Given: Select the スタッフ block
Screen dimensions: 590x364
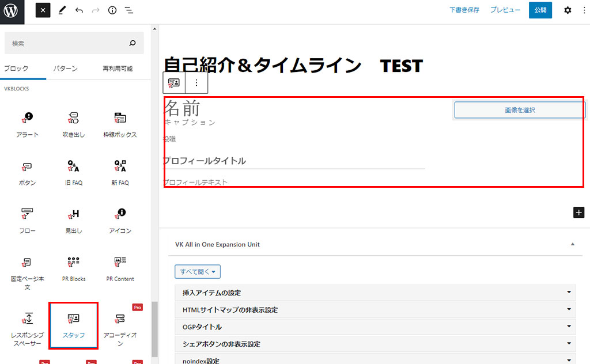Looking at the screenshot, I should [73, 325].
